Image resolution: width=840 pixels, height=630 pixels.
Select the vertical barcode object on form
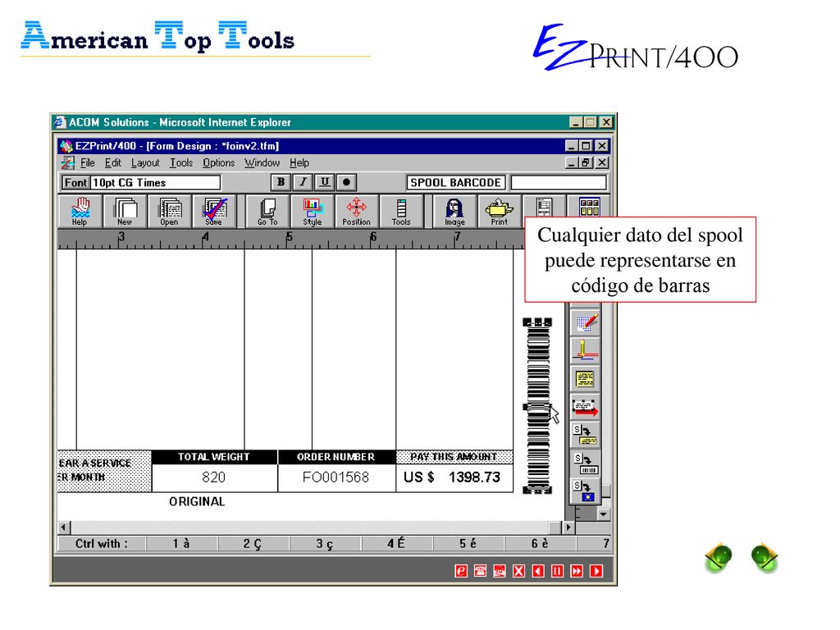pyautogui.click(x=538, y=405)
